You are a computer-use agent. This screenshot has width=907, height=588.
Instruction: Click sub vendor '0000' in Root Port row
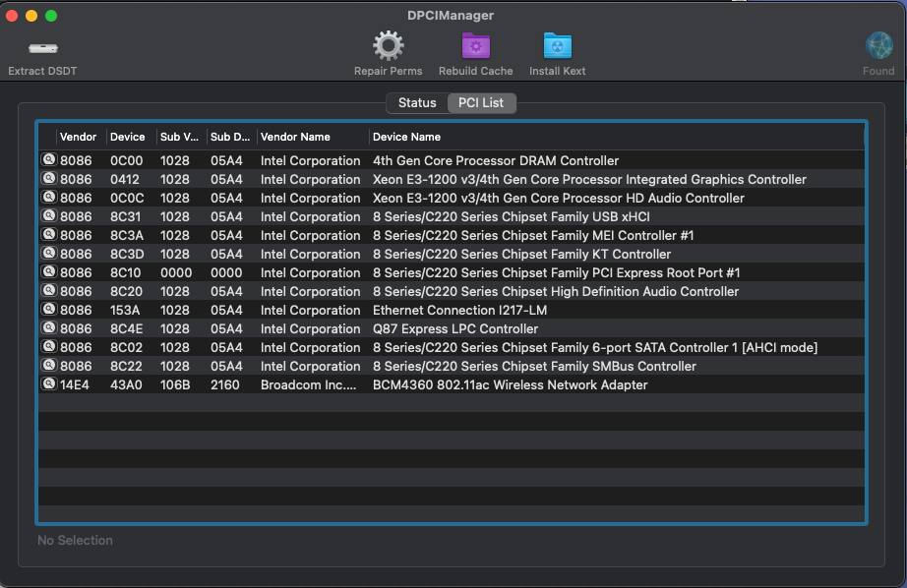pos(176,272)
